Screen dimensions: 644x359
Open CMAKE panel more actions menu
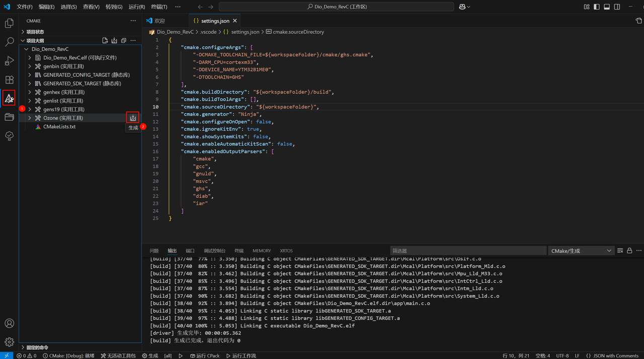pos(133,21)
